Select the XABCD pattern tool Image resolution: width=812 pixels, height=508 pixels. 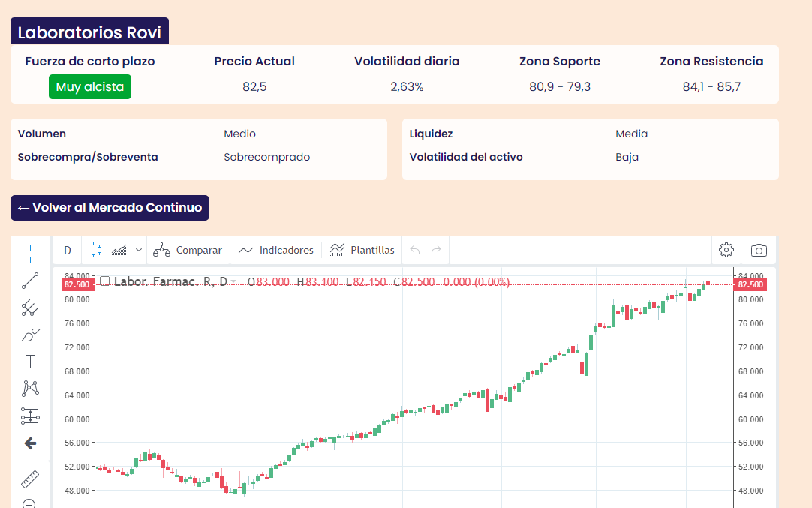click(x=30, y=389)
